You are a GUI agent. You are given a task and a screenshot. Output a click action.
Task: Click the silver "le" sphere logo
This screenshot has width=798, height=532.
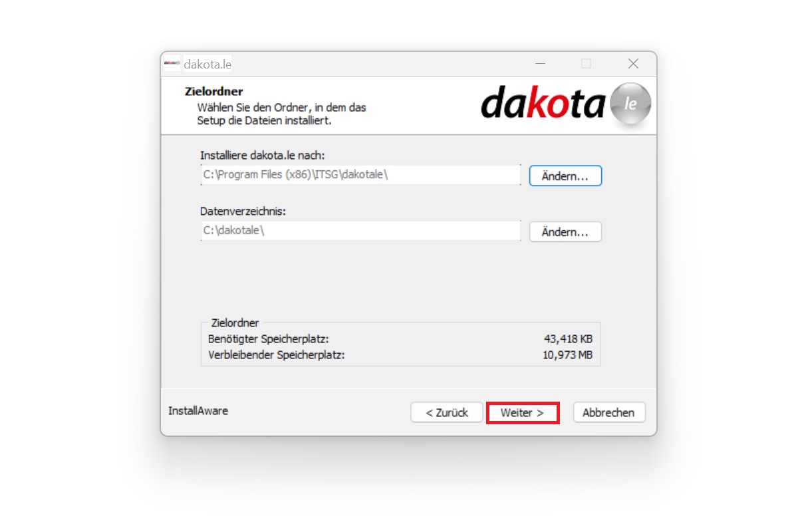tap(630, 104)
